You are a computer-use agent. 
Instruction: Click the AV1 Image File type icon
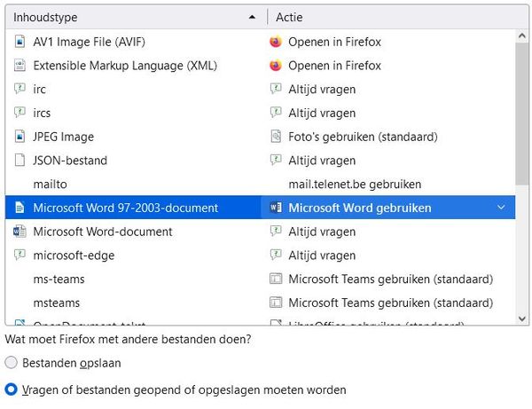coord(20,42)
